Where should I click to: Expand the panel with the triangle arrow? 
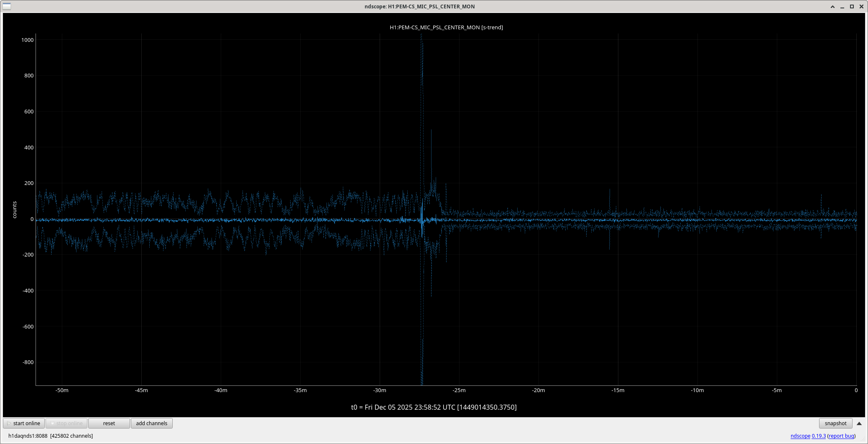(859, 423)
